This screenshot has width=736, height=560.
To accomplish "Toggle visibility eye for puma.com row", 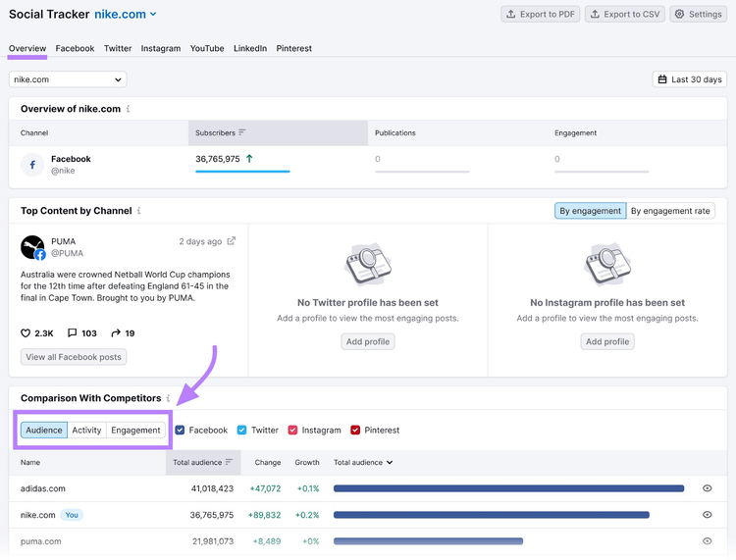I will click(707, 540).
